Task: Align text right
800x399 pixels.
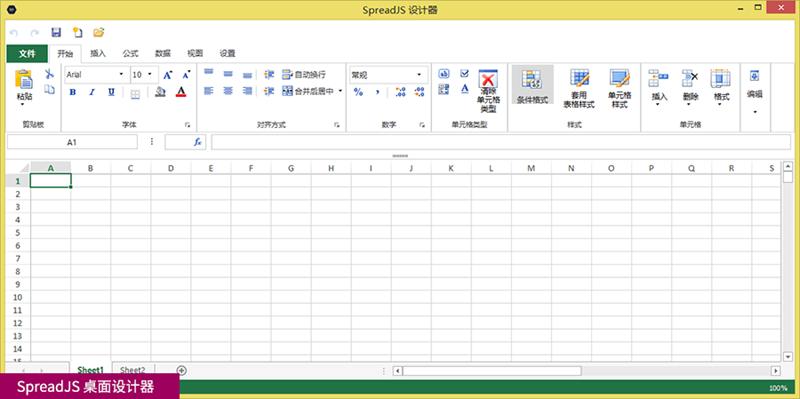Action: [247, 91]
